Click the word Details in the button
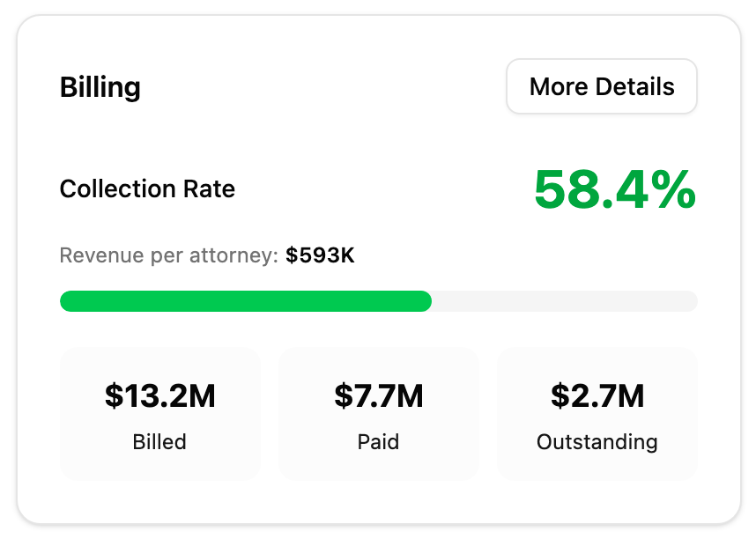 [635, 86]
